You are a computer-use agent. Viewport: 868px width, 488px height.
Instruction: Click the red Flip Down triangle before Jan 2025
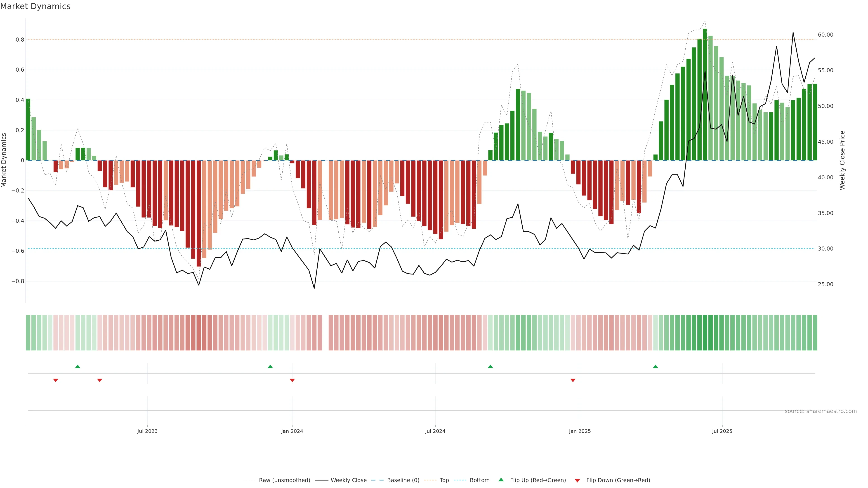click(573, 380)
